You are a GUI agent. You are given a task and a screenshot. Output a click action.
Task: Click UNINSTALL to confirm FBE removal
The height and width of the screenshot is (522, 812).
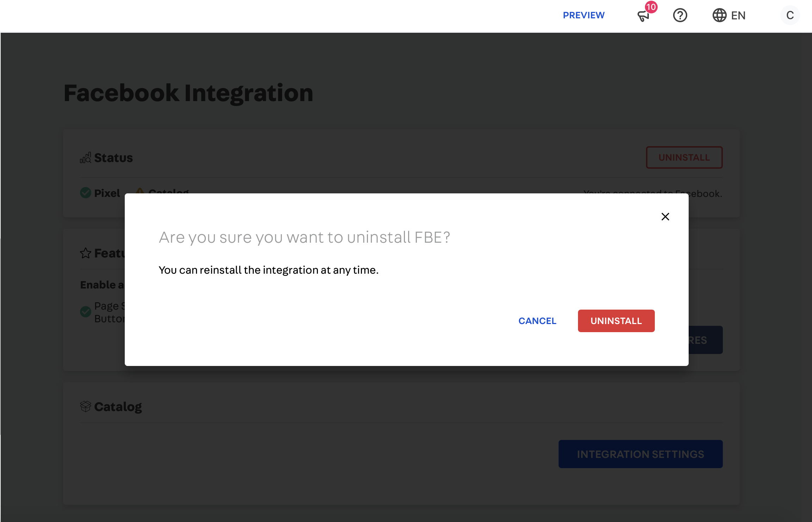(616, 321)
